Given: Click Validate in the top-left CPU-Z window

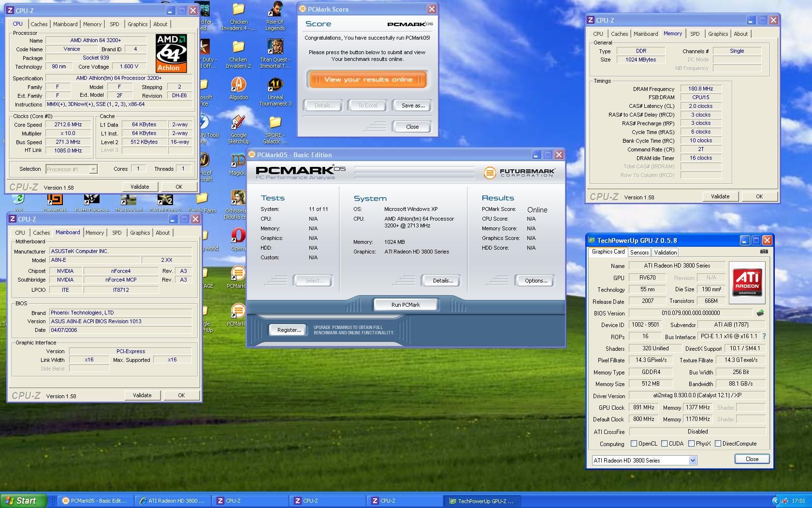Looking at the screenshot, I should point(140,187).
